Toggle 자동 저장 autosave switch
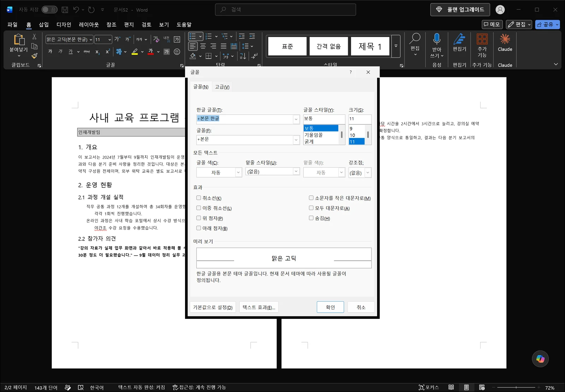This screenshot has height=392, width=565. click(49, 10)
